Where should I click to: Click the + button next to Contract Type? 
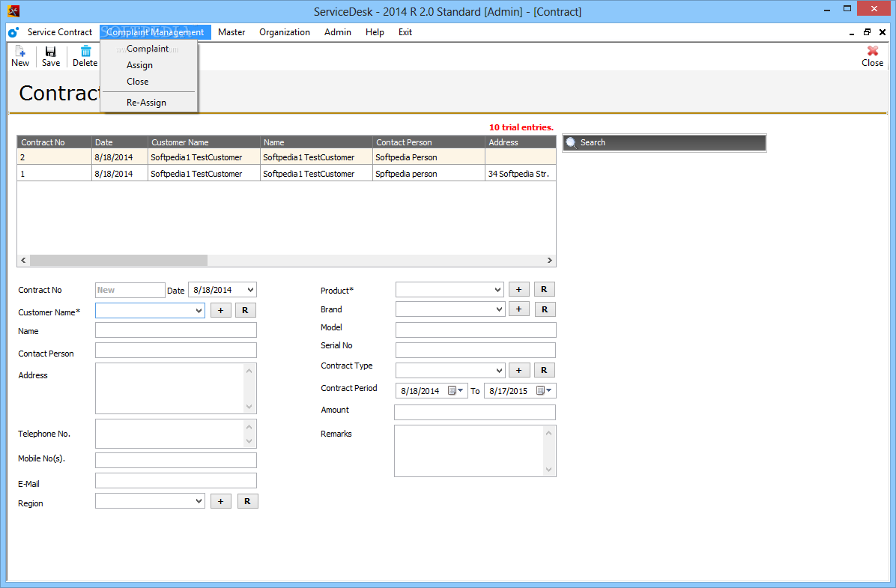point(519,370)
